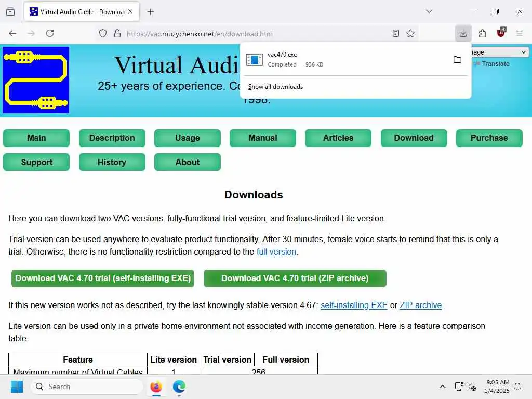Click the Feature column header
Image resolution: width=532 pixels, height=399 pixels.
click(x=78, y=360)
